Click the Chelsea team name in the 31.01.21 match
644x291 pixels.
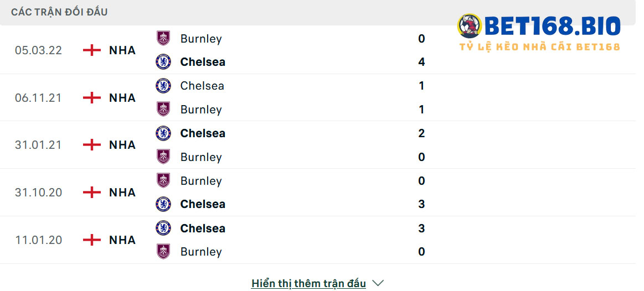coord(203,133)
